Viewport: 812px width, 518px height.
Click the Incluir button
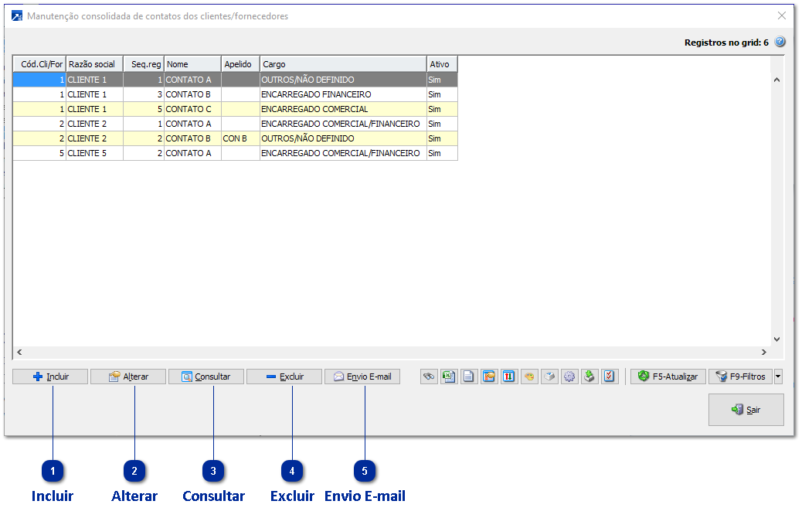(x=50, y=377)
